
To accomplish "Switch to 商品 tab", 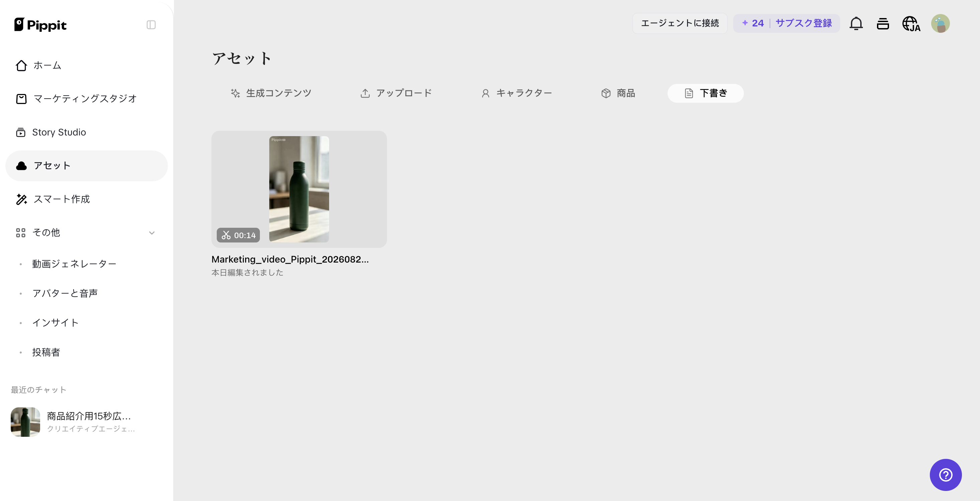I will (618, 93).
